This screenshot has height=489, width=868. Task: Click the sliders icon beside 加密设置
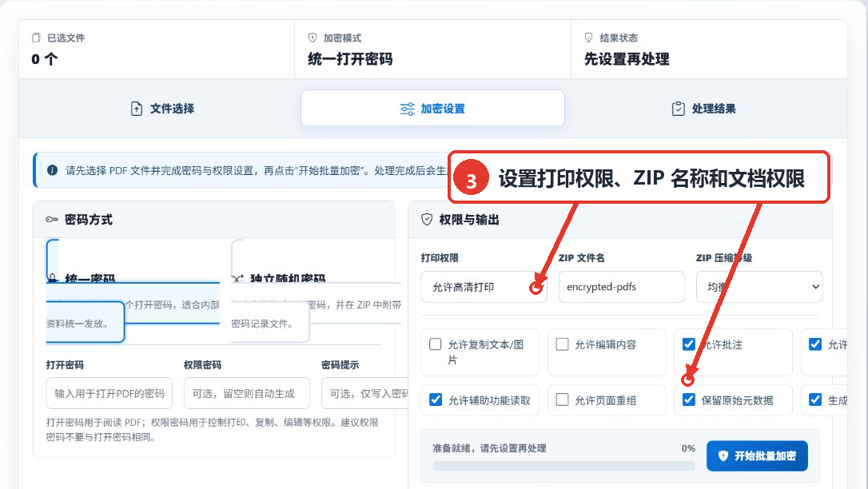click(x=408, y=109)
